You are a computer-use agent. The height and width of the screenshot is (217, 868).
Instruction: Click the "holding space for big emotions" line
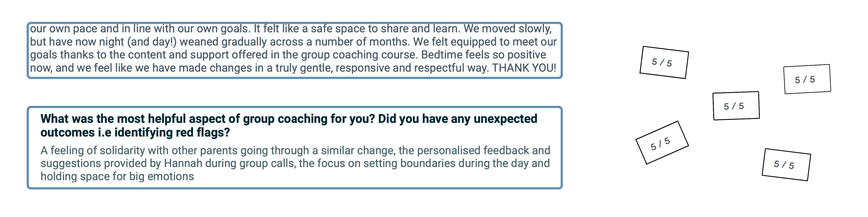[x=117, y=177]
